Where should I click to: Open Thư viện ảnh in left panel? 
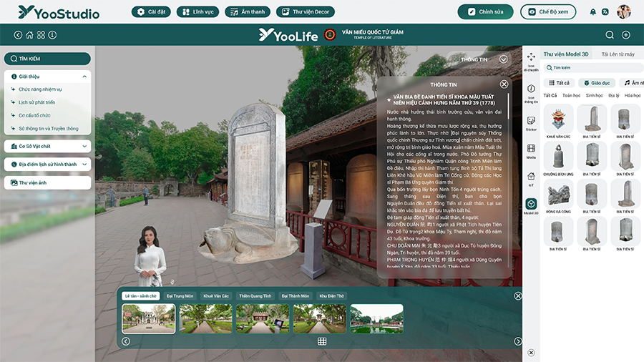pyautogui.click(x=48, y=182)
